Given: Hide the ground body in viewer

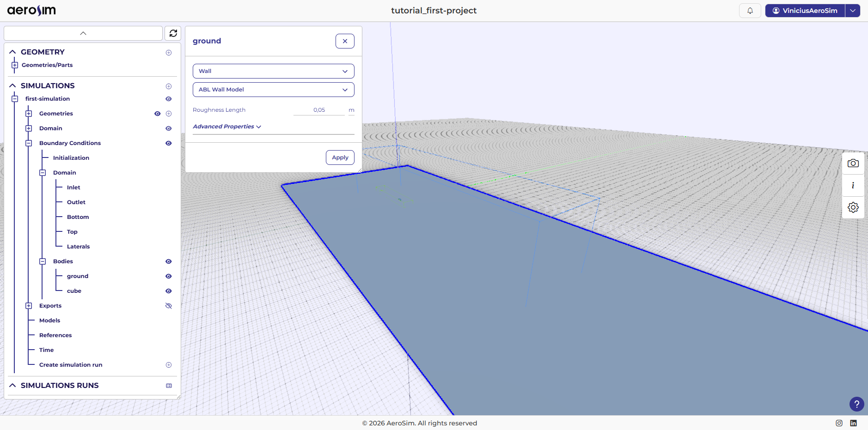Looking at the screenshot, I should [x=169, y=276].
